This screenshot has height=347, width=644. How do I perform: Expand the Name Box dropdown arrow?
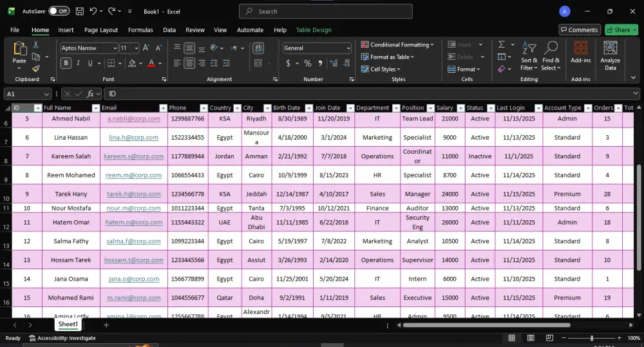click(x=46, y=94)
